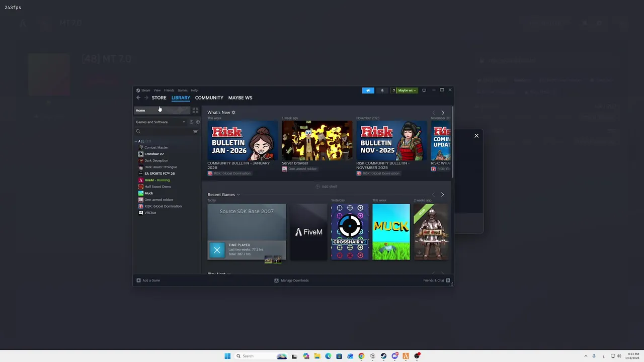Click the Add a Game plus icon
Screen dimensions: 644x362
coord(139,281)
